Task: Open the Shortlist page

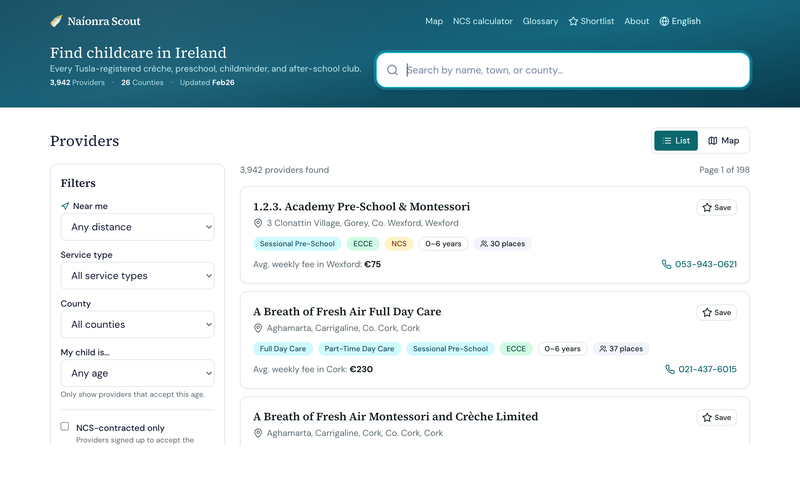Action: click(591, 21)
